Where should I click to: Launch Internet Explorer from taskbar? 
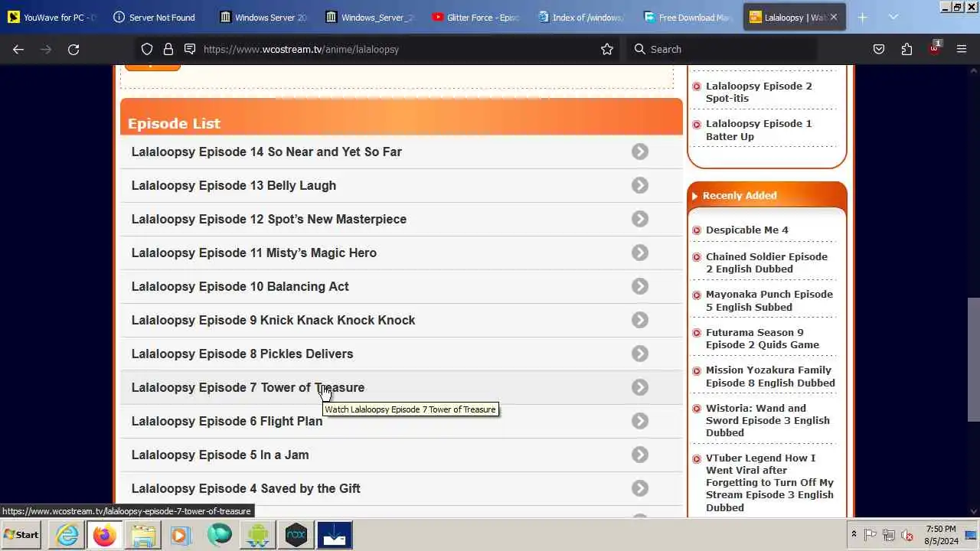click(x=67, y=535)
